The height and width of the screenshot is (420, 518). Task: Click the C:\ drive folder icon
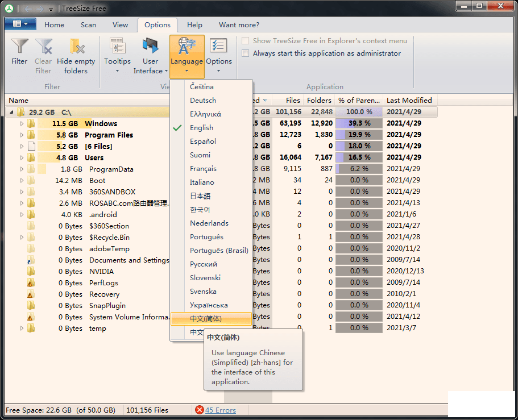click(20, 112)
